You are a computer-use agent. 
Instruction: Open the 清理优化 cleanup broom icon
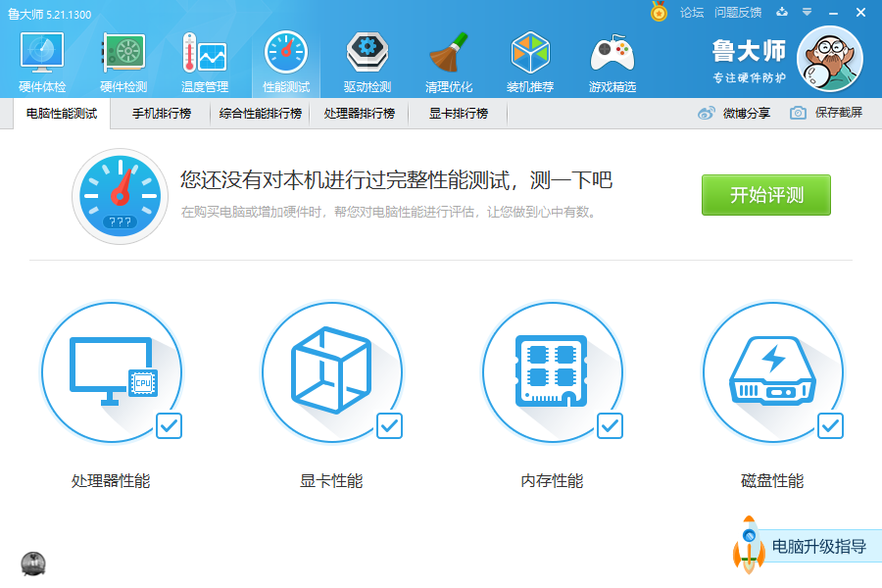tap(449, 61)
